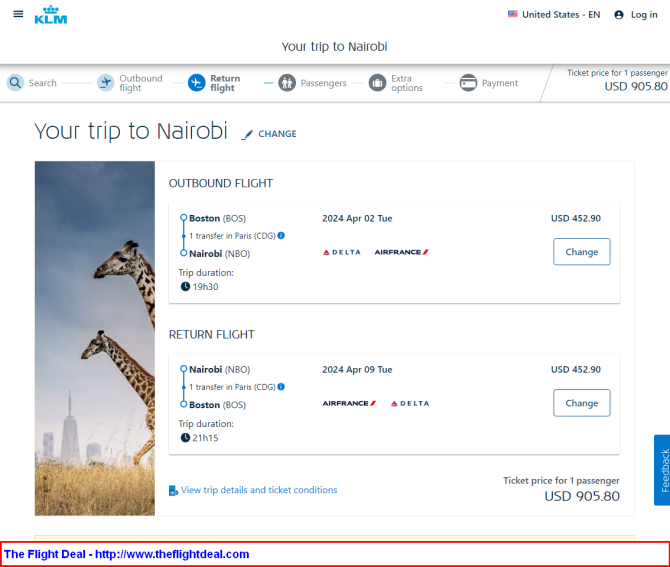The height and width of the screenshot is (567, 670).
Task: Click the total price USD 905.80 at bottom
Action: 582,496
